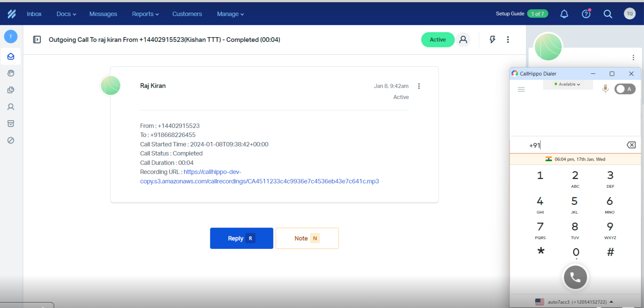The height and width of the screenshot is (308, 644).
Task: Click the Raj Kiran sender name
Action: click(x=153, y=86)
